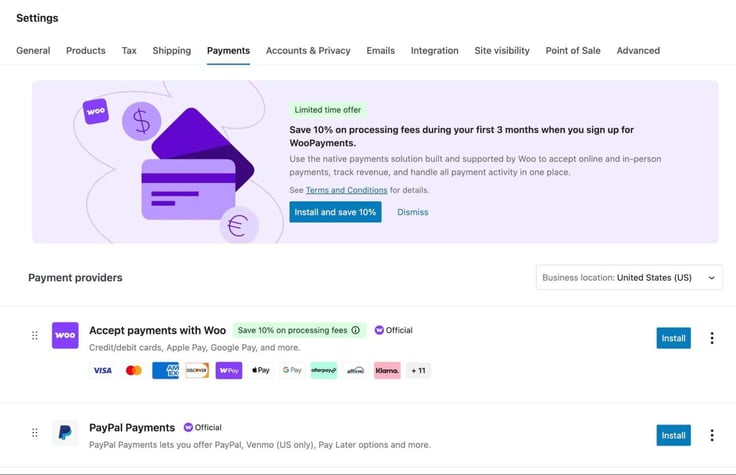
Task: Click the Payment providers heading
Action: [x=75, y=277]
